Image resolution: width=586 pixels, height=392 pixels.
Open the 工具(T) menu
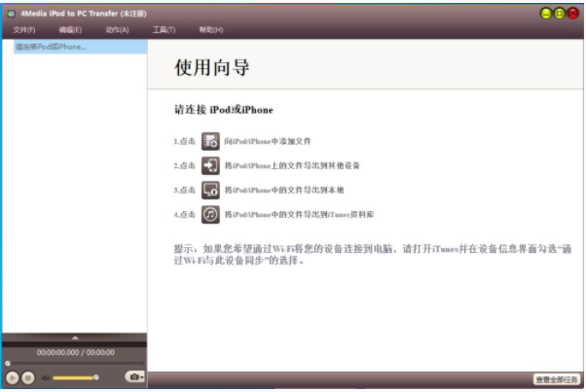[164, 30]
